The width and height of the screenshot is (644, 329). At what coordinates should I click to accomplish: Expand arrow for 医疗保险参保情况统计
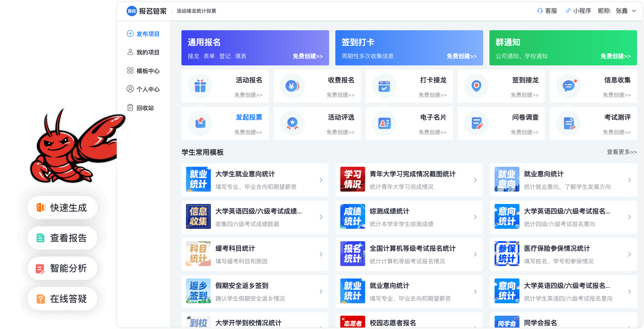pos(630,254)
